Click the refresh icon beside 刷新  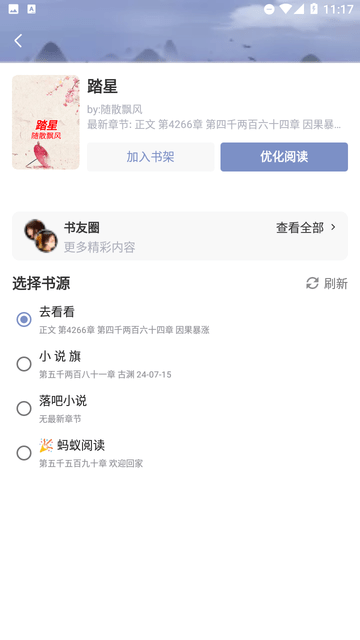pyautogui.click(x=312, y=283)
